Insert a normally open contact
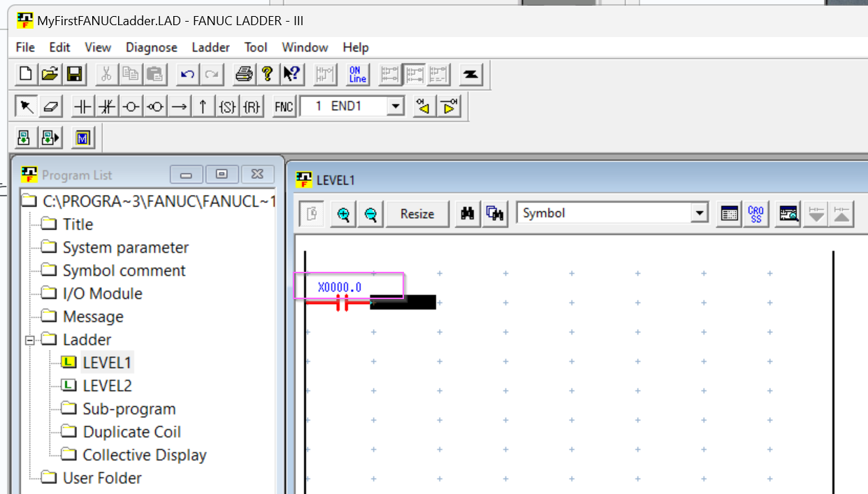 (x=84, y=107)
